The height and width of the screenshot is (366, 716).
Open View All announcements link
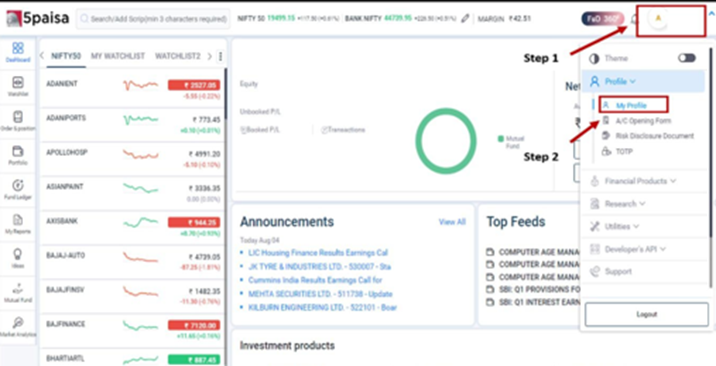[x=452, y=222]
